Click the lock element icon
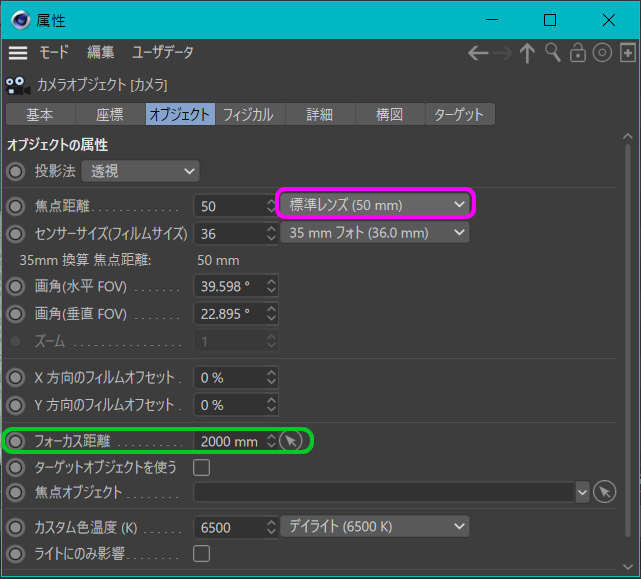 [578, 54]
